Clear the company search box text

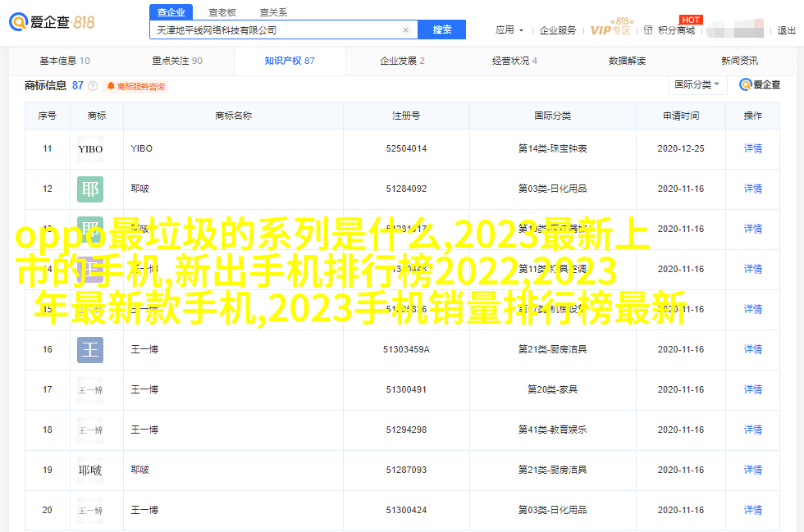(x=405, y=30)
